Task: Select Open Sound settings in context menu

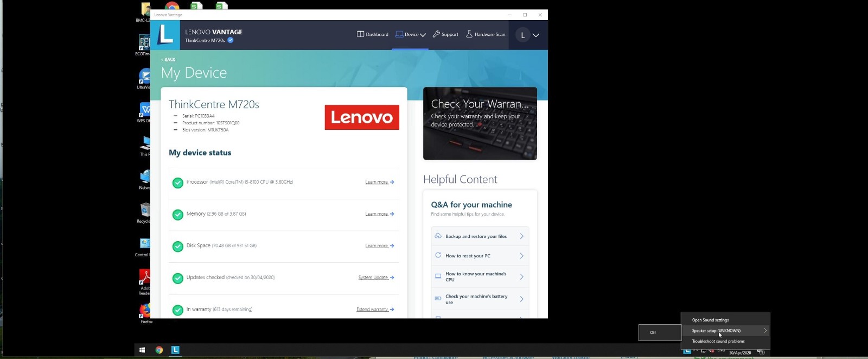Action: (725, 320)
